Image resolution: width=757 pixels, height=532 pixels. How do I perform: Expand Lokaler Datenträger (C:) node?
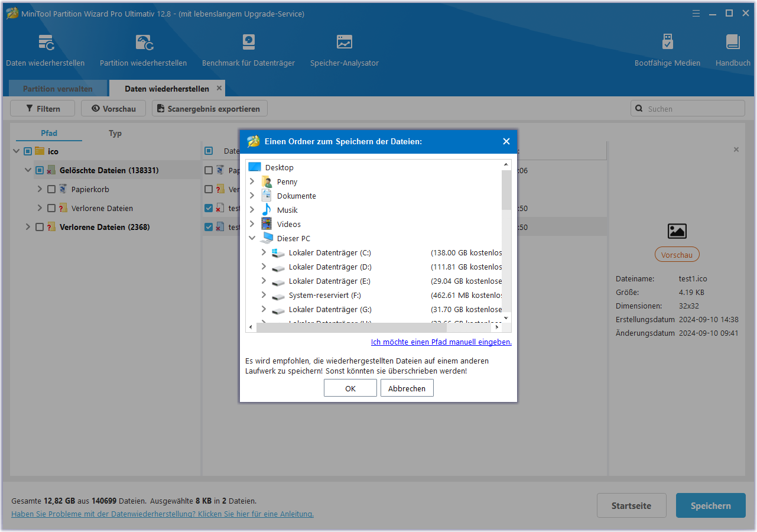click(264, 252)
